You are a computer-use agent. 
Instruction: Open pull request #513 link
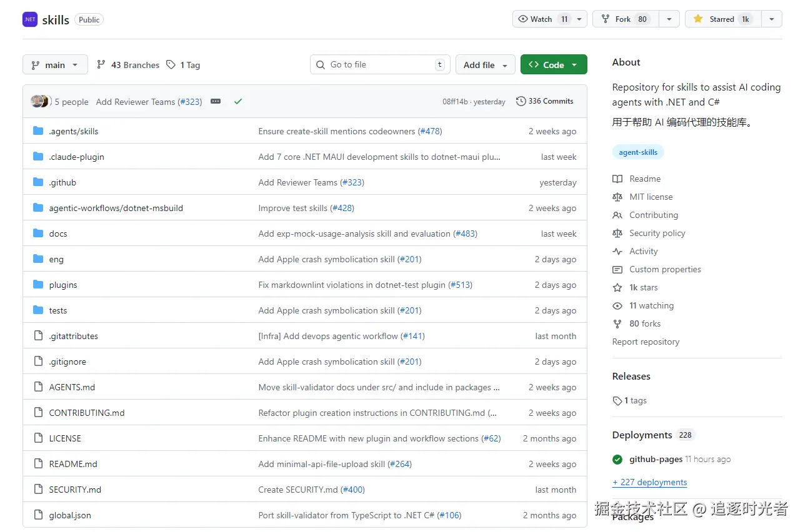coord(461,285)
